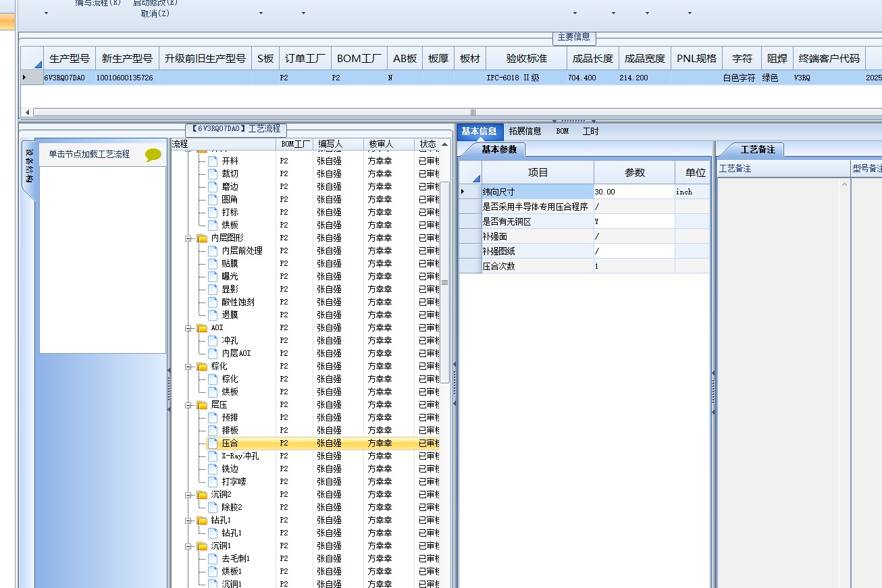The height and width of the screenshot is (588, 882).
Task: Select the highlighted 压合 process row
Action: pyautogui.click(x=323, y=443)
